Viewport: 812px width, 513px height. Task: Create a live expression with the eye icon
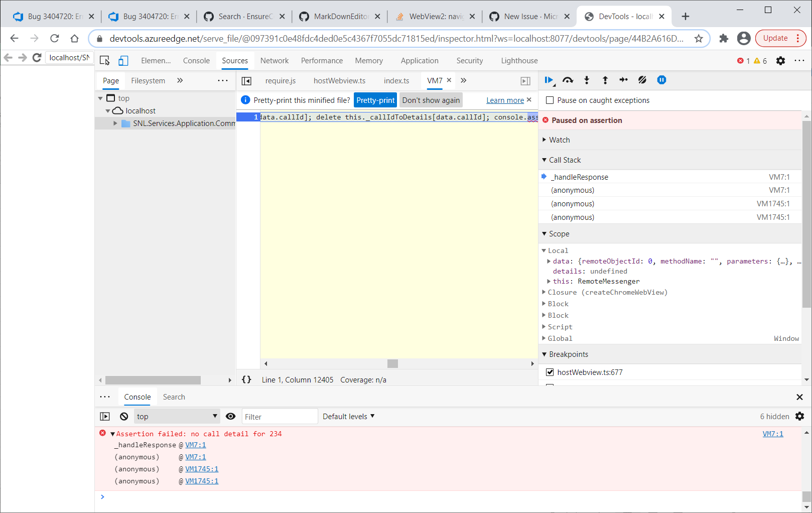pos(230,416)
